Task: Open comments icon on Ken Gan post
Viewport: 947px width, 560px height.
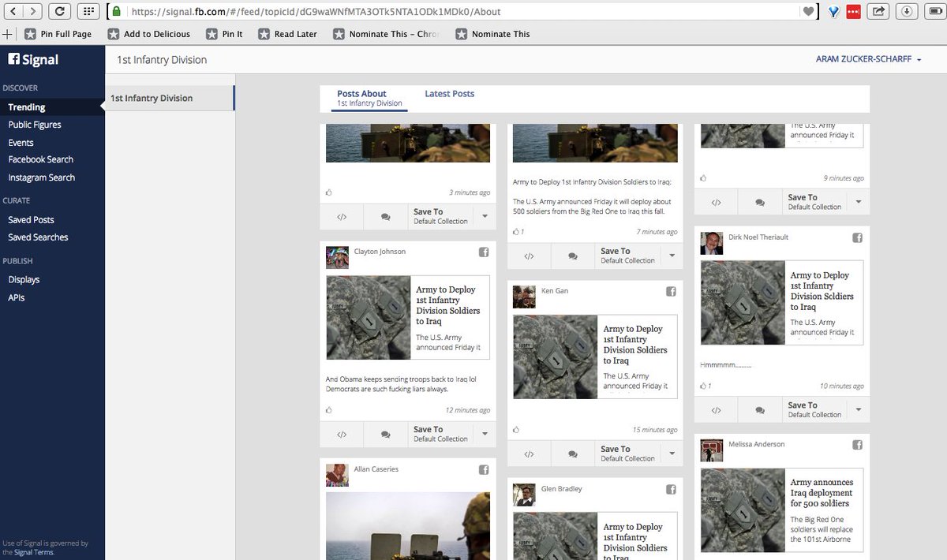Action: coord(572,454)
